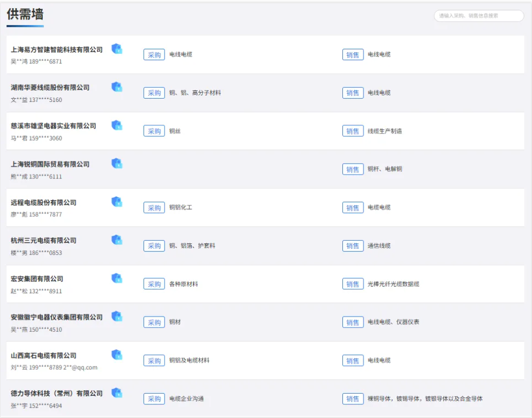Open company 德力导体科技（常州）有限公司

click(57, 393)
